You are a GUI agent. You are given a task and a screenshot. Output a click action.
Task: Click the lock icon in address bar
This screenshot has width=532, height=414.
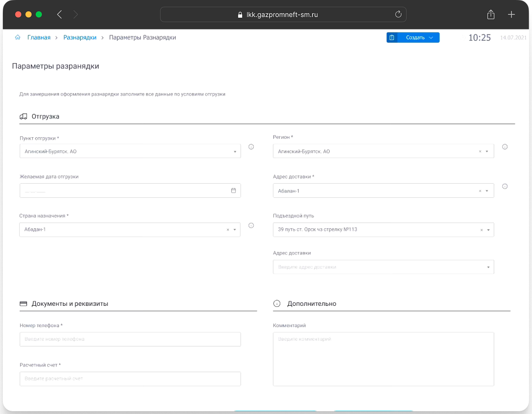tap(240, 15)
